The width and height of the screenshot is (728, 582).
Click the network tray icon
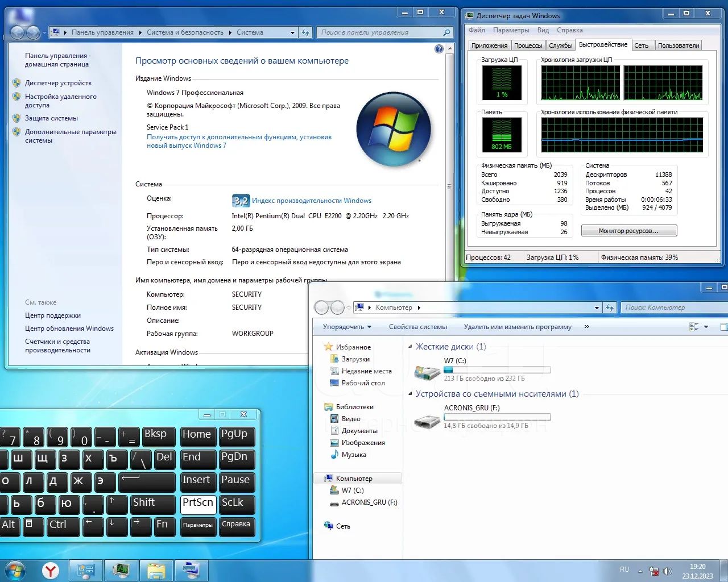tap(654, 571)
